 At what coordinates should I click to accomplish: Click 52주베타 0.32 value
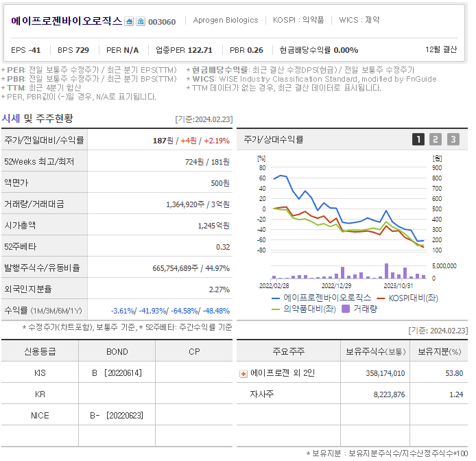click(x=223, y=247)
